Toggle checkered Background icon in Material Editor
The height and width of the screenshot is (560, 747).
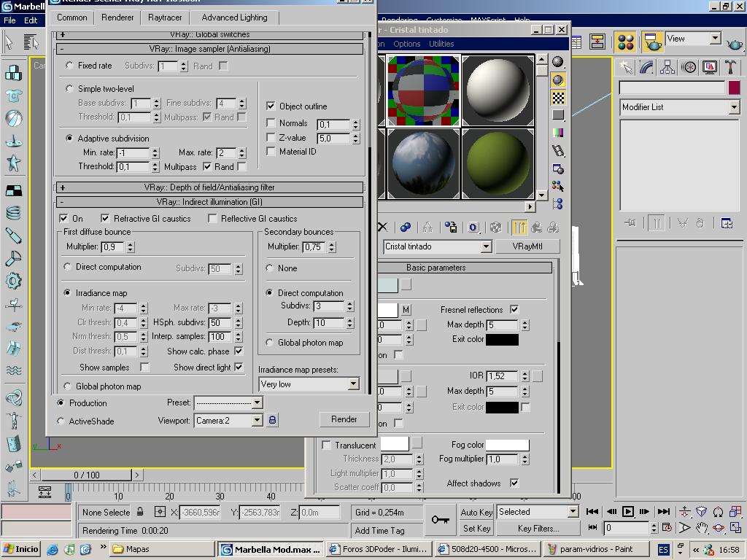point(558,98)
